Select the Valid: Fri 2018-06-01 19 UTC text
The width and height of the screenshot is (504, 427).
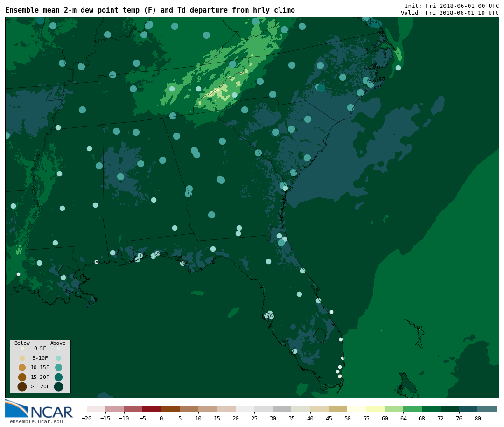pyautogui.click(x=450, y=13)
